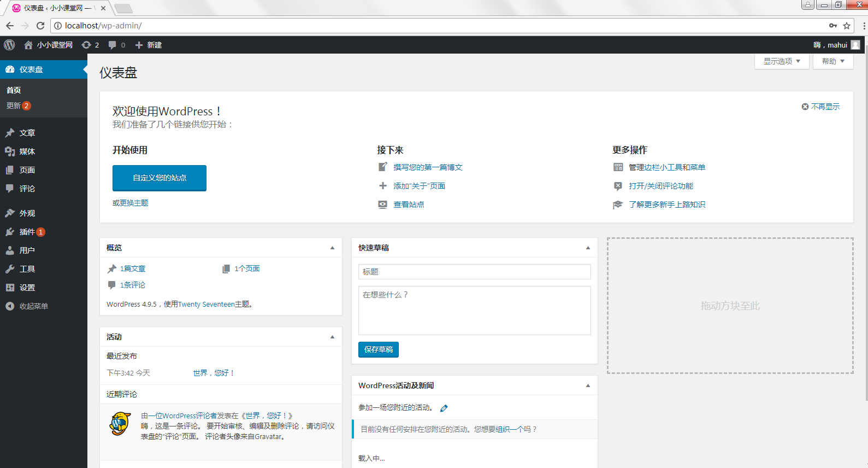Collapse the 概览 panel with its arrow
Screen dimensions: 868x468
pyautogui.click(x=332, y=248)
